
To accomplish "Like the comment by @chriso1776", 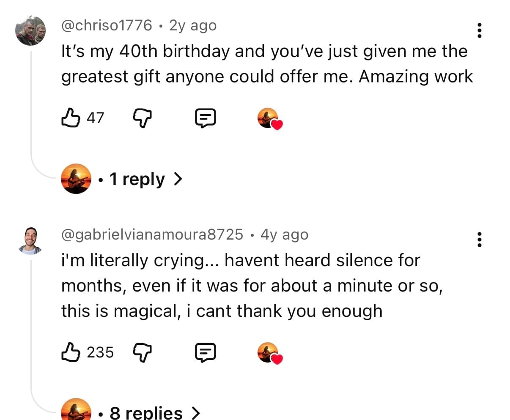I will click(71, 117).
